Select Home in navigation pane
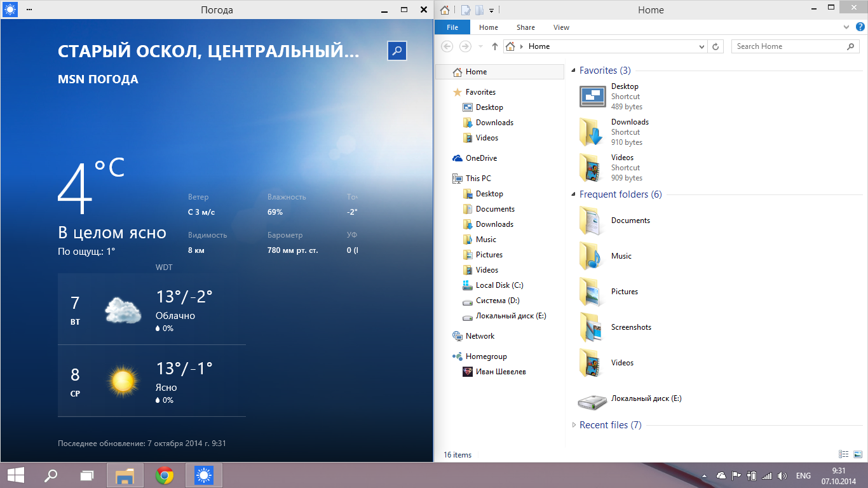 [x=499, y=72]
